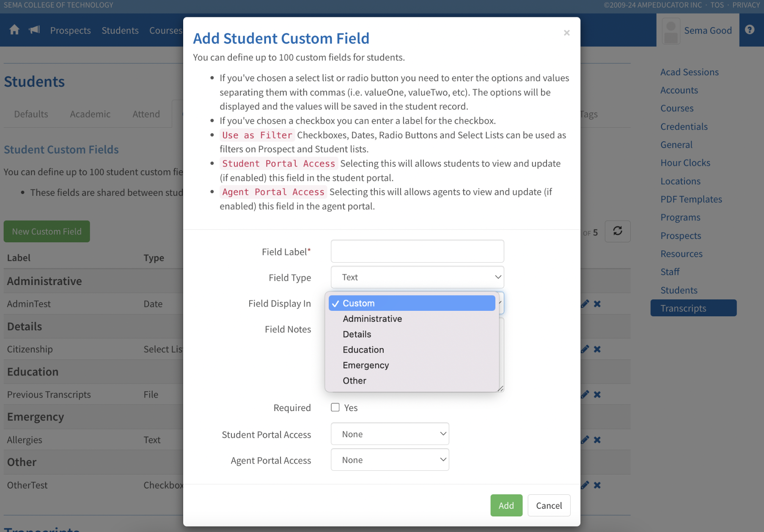Close the Add Student Custom Field dialog
Screen dimensions: 764x532
tap(566, 33)
